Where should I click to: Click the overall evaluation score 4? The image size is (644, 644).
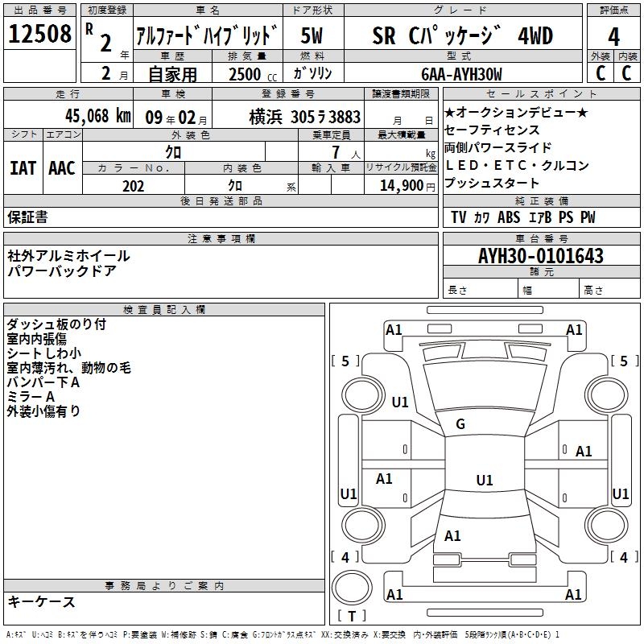(613, 35)
